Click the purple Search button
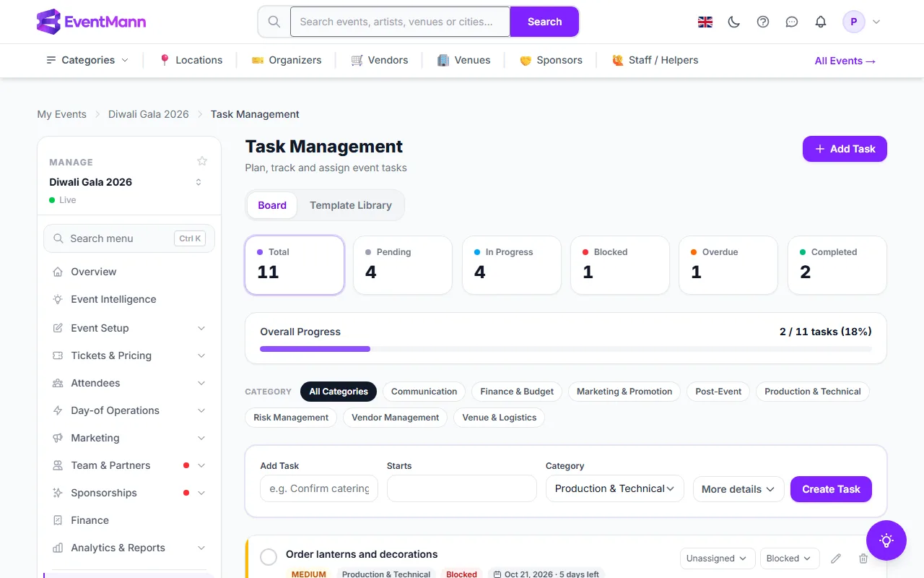 544,22
